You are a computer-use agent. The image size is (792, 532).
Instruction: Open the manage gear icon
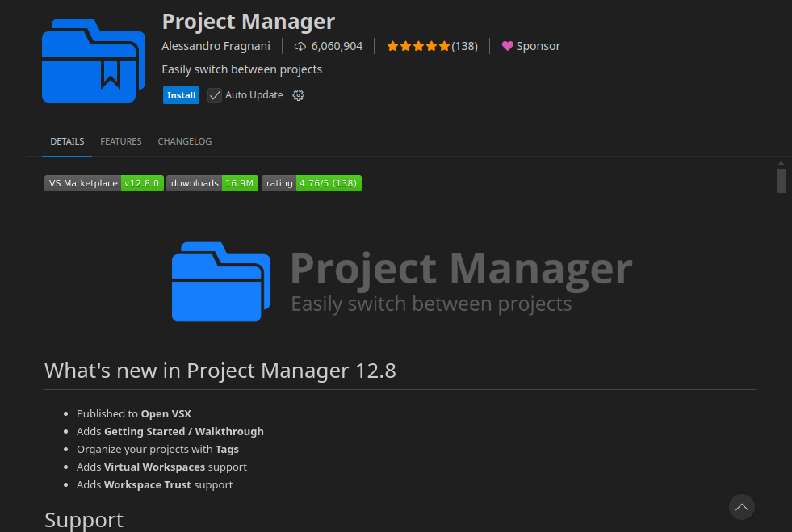click(298, 95)
